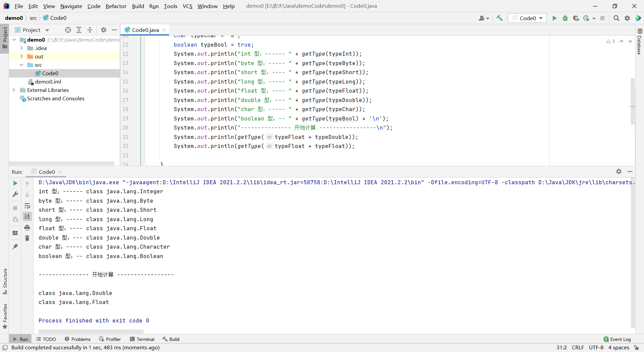
Task: Click the print icon in Run panel
Action: [x=27, y=228]
